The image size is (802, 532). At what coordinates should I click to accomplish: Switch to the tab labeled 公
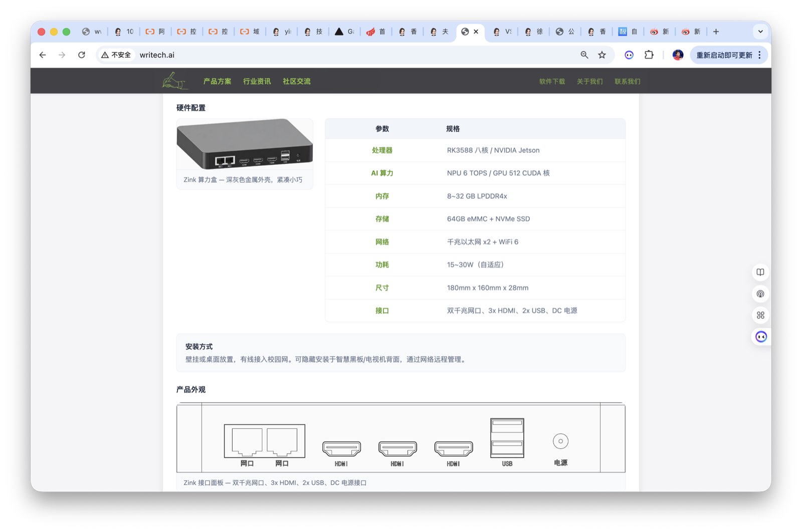(x=565, y=32)
